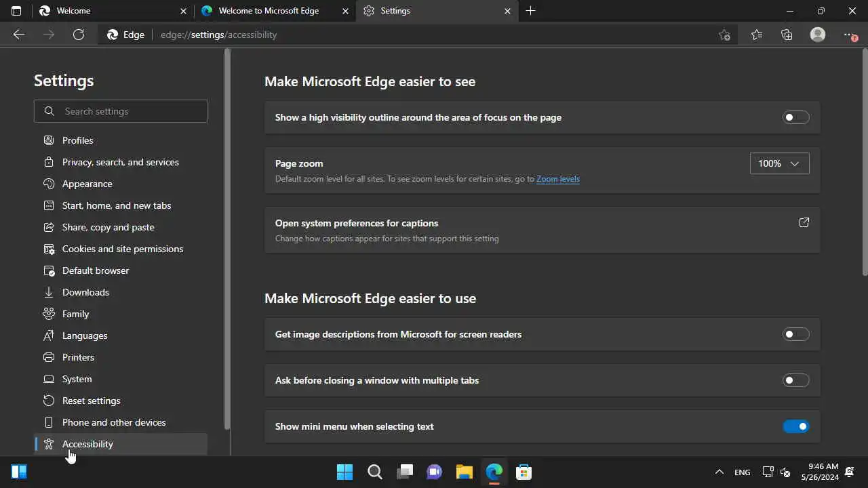Go to Cookies and site permissions
This screenshot has width=868, height=488.
coord(121,249)
